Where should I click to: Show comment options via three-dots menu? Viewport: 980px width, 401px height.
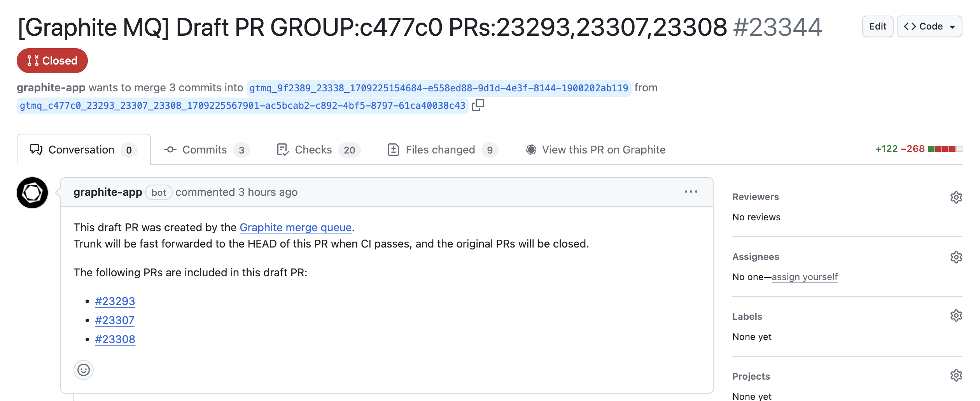click(x=691, y=192)
